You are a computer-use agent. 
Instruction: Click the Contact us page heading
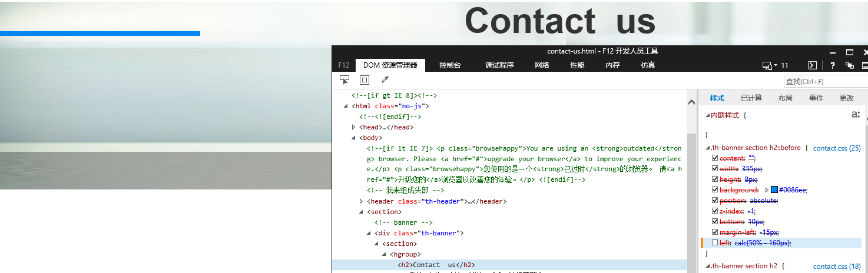(x=560, y=21)
